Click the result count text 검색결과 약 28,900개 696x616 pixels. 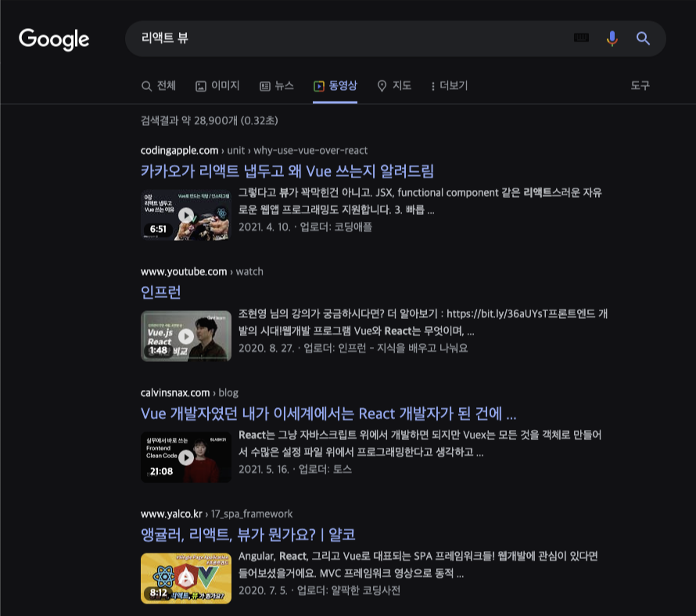click(209, 120)
